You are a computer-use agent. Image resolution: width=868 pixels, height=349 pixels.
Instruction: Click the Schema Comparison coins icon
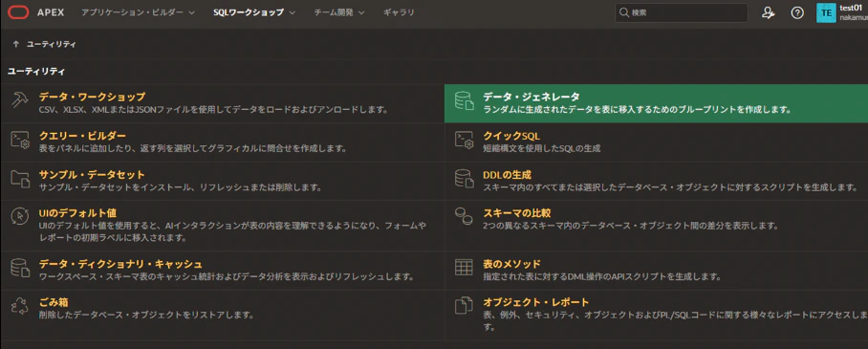tap(464, 217)
